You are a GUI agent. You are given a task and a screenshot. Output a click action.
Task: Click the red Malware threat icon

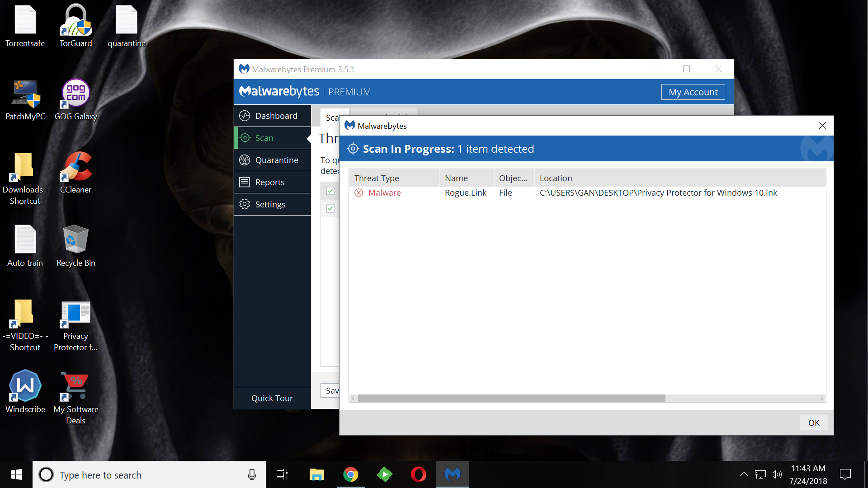(x=359, y=193)
